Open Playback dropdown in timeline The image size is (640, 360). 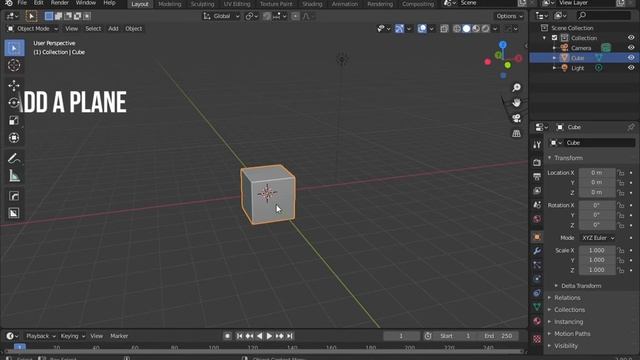[41, 336]
